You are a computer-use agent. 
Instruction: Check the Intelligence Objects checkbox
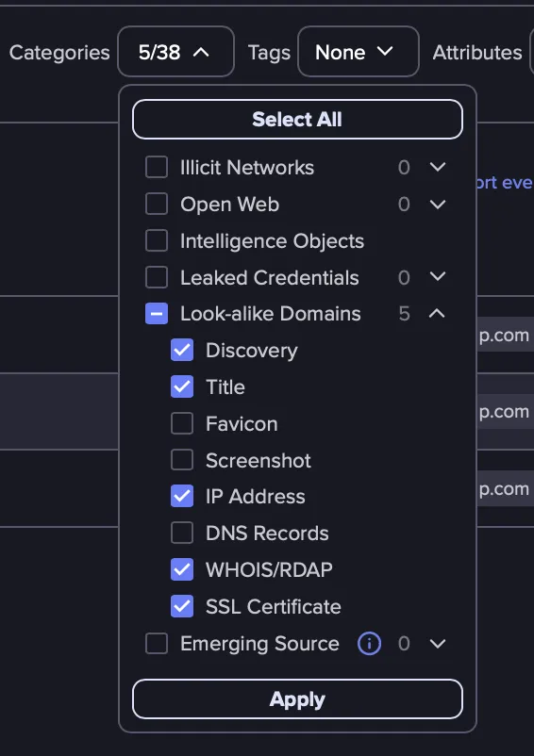pyautogui.click(x=157, y=240)
